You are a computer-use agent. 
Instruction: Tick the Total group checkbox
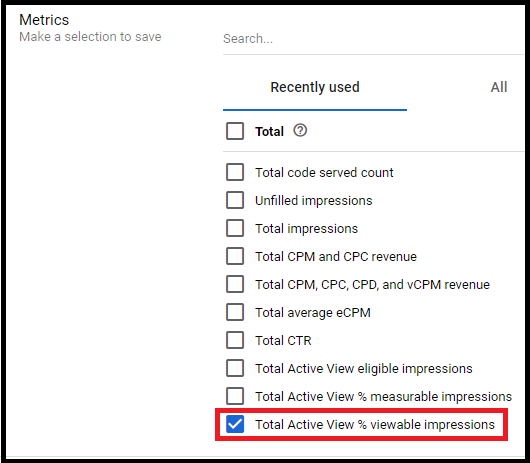pos(235,131)
